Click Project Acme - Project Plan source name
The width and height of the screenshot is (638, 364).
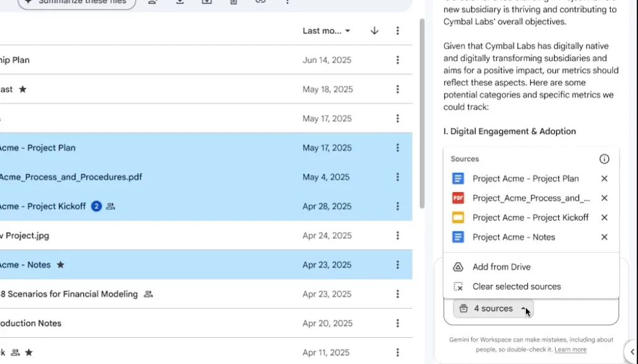(x=526, y=179)
